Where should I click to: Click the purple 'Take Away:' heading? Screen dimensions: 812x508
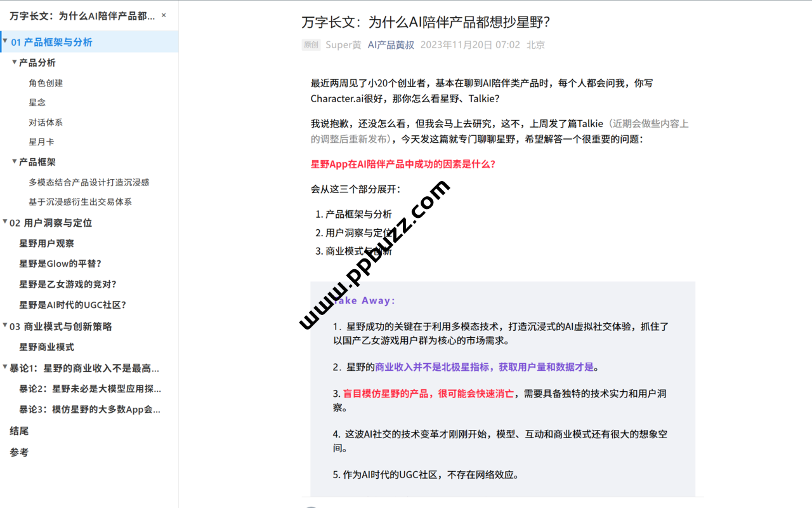click(x=364, y=300)
